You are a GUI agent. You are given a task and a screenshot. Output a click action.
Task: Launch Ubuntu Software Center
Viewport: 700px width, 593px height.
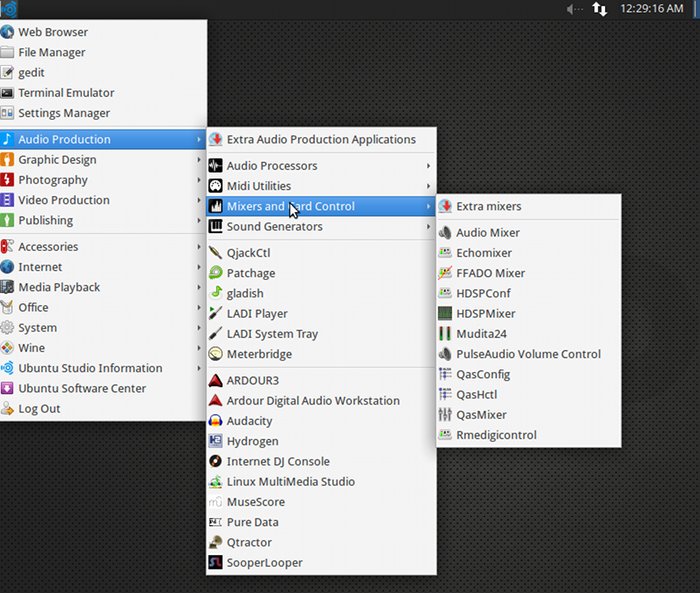(x=103, y=388)
